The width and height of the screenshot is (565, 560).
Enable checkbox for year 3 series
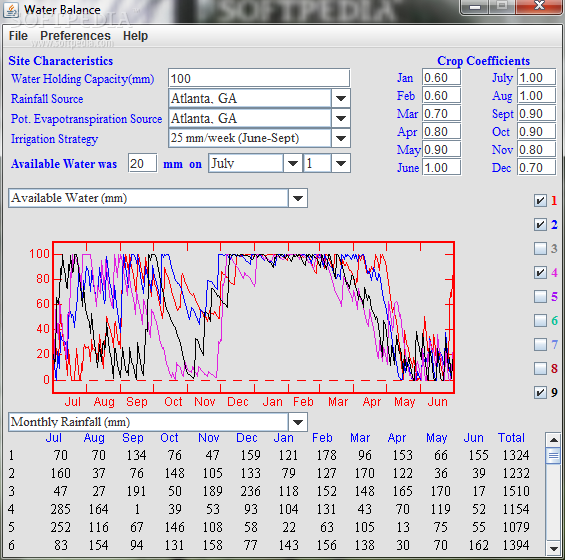540,248
